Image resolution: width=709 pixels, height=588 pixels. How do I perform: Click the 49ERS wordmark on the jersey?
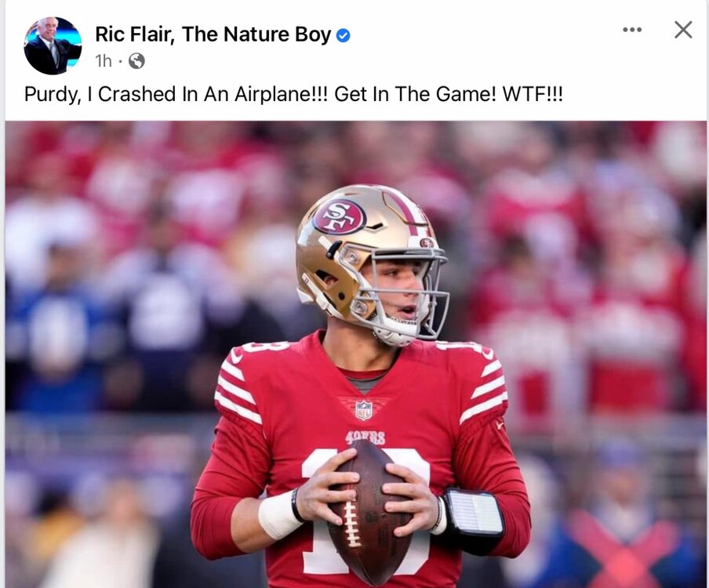[x=365, y=437]
